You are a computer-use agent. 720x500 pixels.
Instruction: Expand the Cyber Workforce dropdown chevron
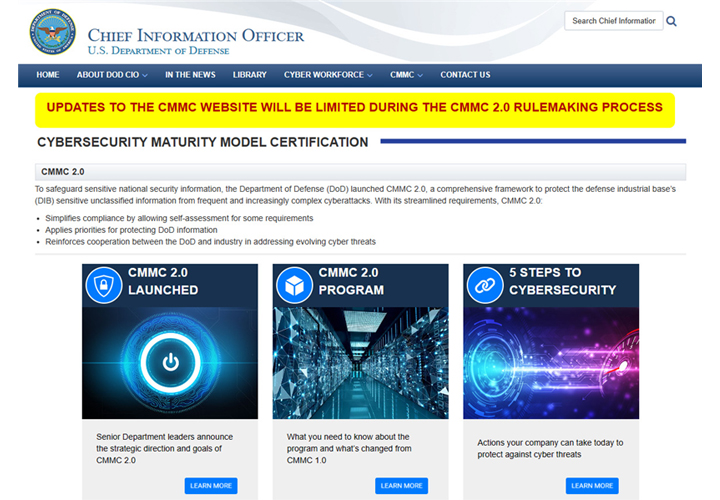point(370,75)
